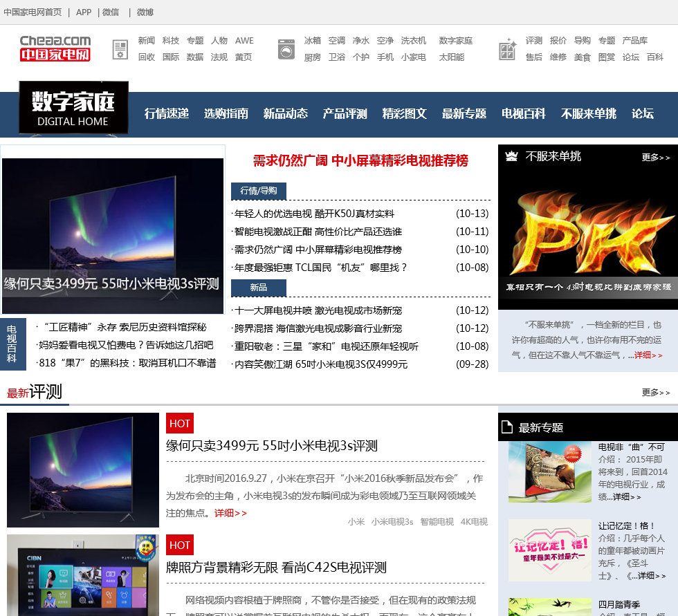Open the 产品库 link in the header
The width and height of the screenshot is (678, 616).
tap(635, 41)
